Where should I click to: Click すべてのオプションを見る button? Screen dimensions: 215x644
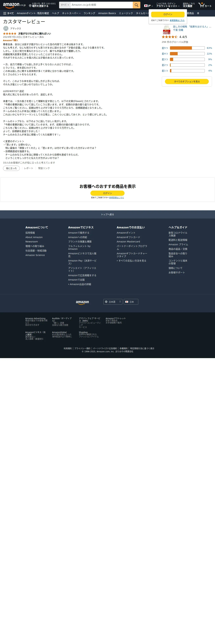point(187,81)
